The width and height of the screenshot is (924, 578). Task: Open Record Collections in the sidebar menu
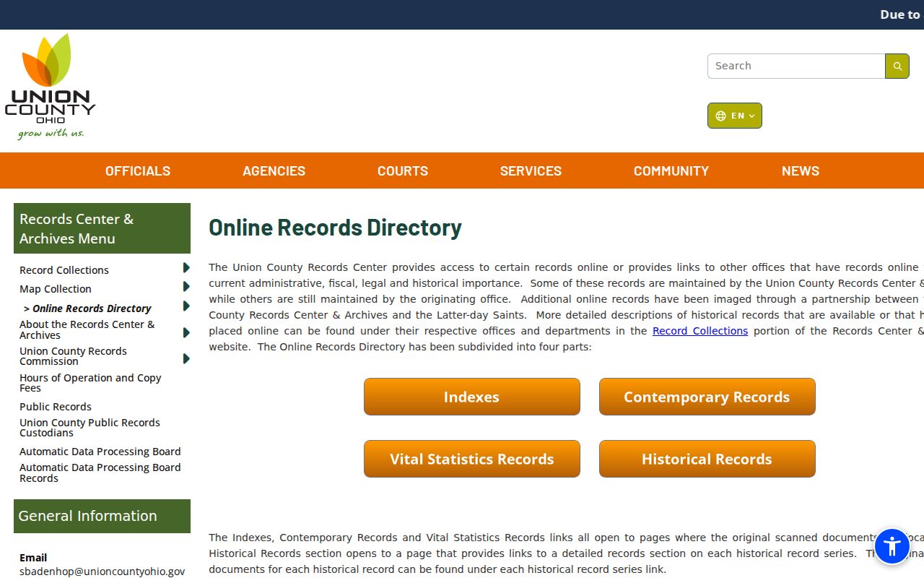(x=64, y=270)
